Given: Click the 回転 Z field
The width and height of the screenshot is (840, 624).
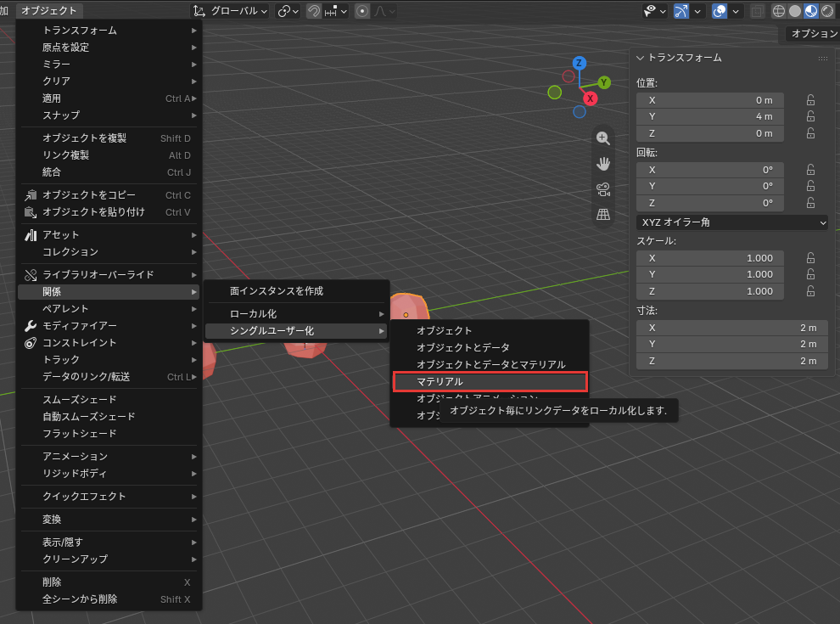Looking at the screenshot, I should point(710,203).
